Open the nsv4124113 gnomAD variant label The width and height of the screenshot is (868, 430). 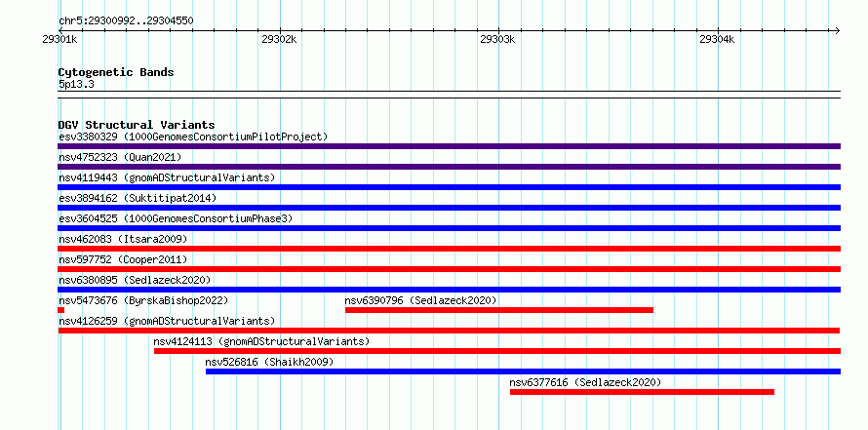(x=261, y=341)
